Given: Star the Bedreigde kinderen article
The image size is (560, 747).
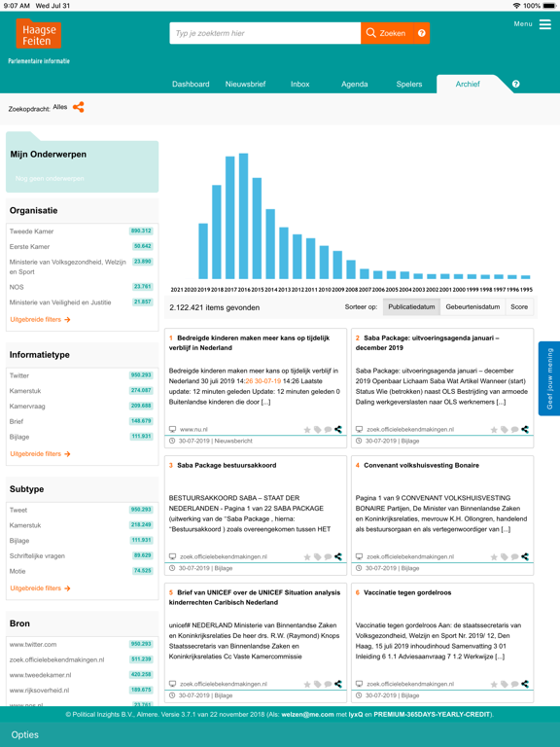Looking at the screenshot, I should click(307, 430).
